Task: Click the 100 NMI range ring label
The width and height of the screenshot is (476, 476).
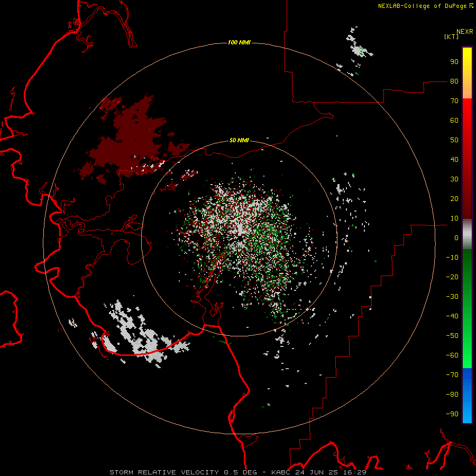Action: pyautogui.click(x=239, y=42)
